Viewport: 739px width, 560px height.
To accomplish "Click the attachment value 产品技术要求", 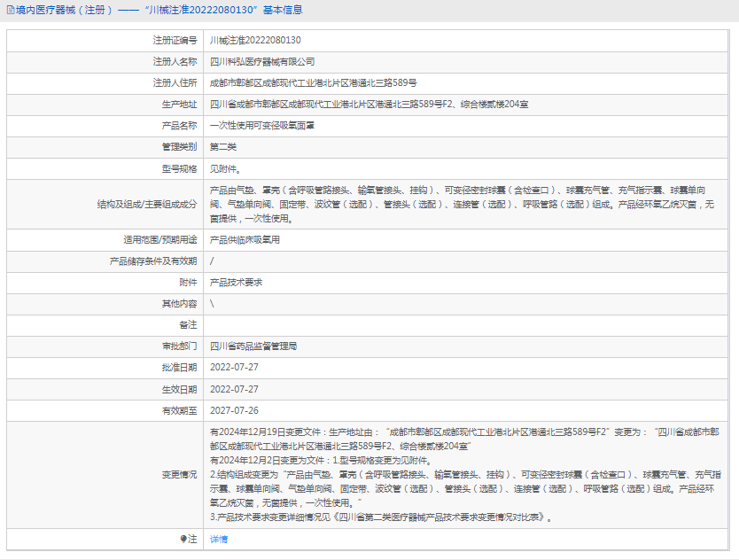I will point(236,283).
